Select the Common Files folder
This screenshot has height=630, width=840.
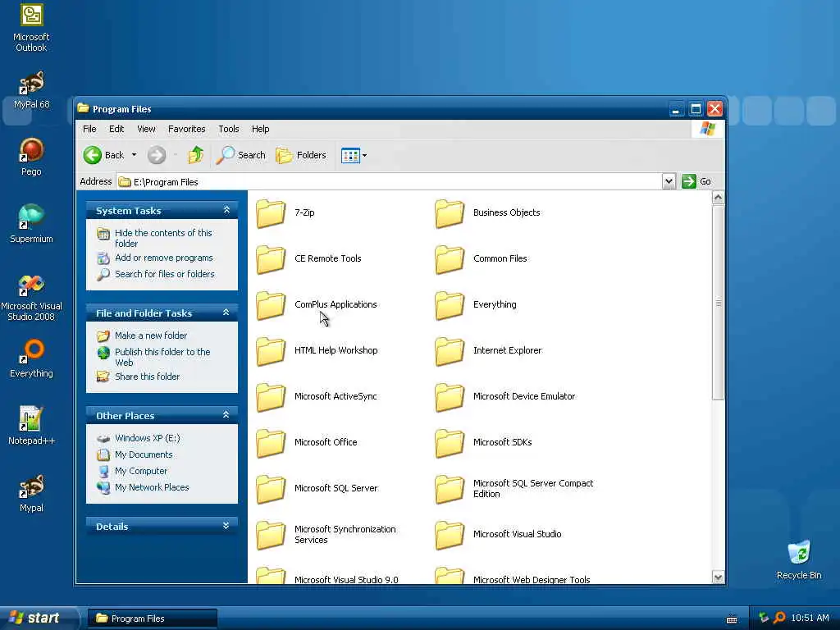[x=481, y=259]
